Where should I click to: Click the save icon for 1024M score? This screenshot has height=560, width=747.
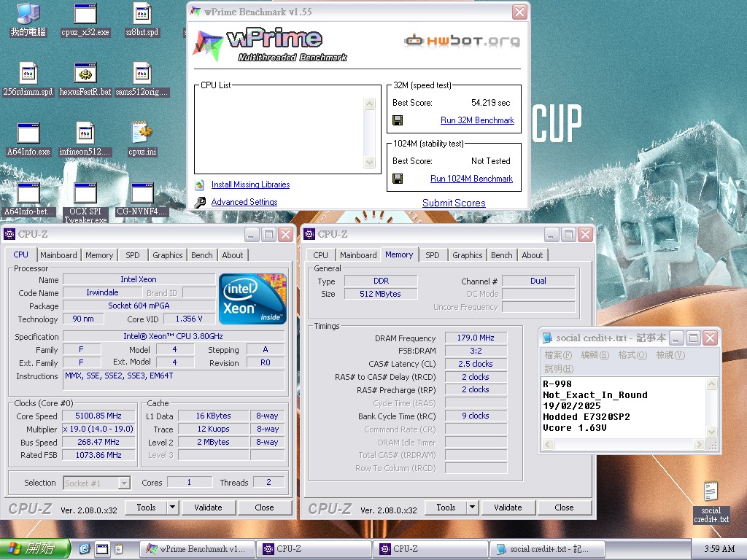tap(398, 179)
